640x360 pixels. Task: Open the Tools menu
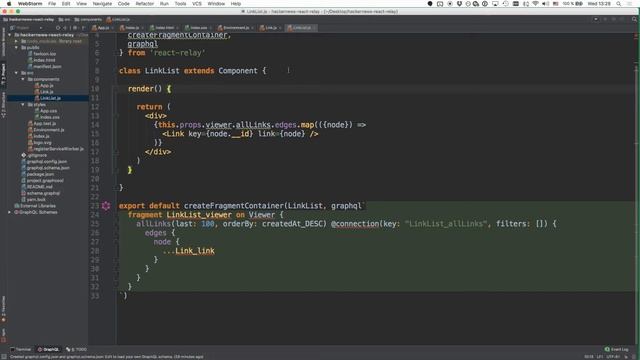180,4
